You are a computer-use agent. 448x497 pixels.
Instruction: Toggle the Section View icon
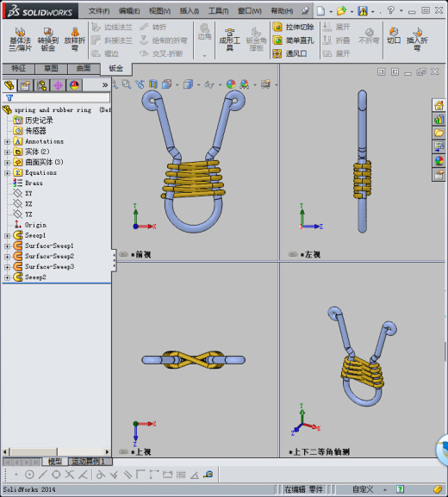pos(153,84)
